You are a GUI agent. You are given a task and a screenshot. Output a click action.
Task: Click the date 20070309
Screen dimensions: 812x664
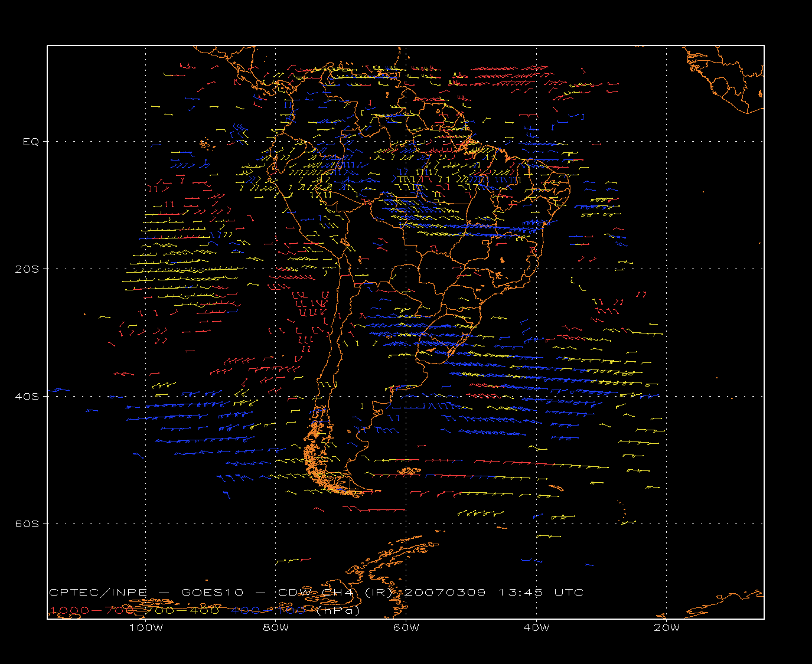coord(446,592)
